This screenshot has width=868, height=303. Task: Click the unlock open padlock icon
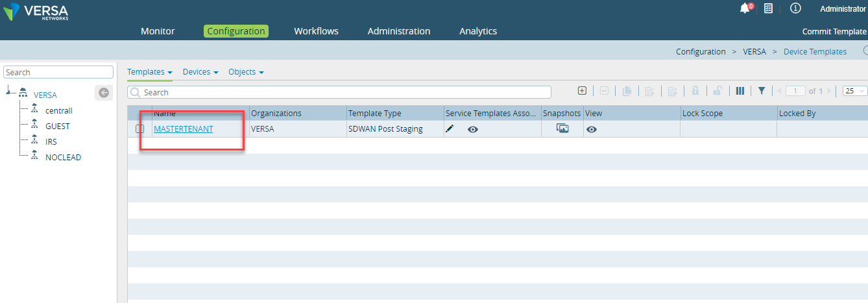717,91
